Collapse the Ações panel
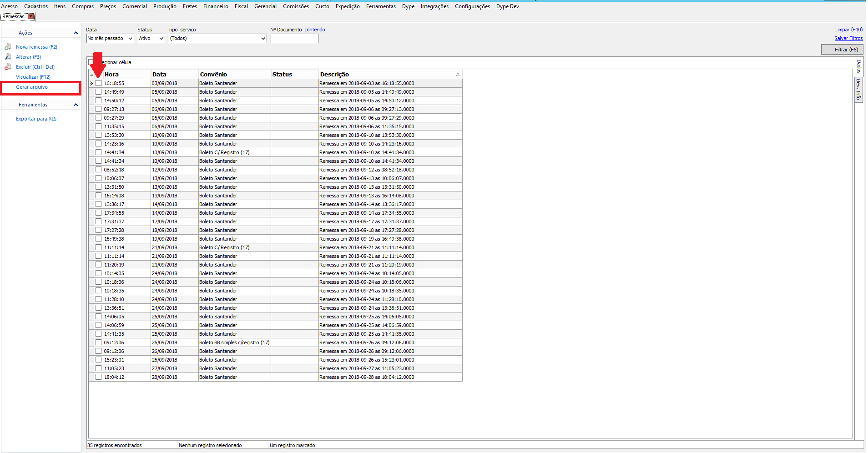Image resolution: width=868 pixels, height=453 pixels. tap(76, 33)
